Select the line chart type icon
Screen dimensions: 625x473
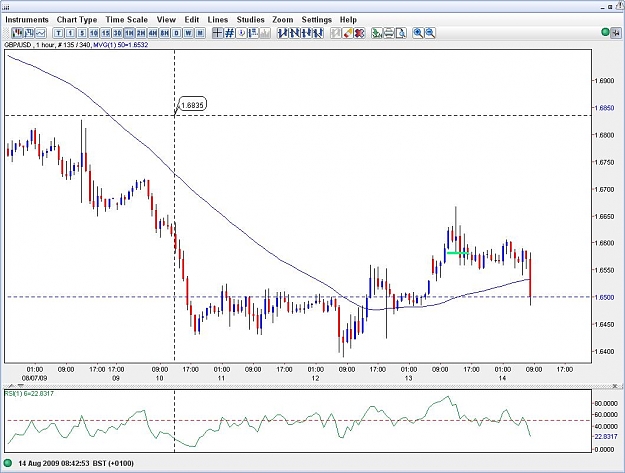point(41,33)
